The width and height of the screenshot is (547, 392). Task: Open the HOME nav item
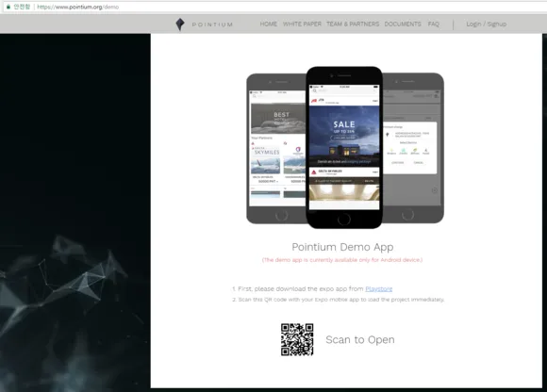(x=269, y=24)
